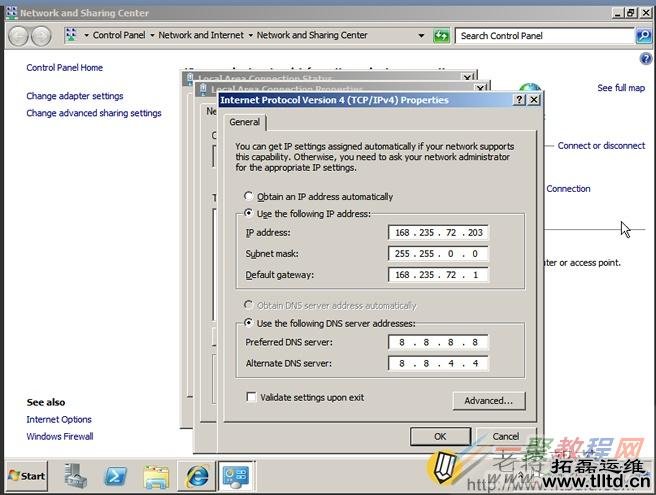Click Network and Sharing Center breadcrumb
Image resolution: width=656 pixels, height=495 pixels.
pyautogui.click(x=312, y=36)
